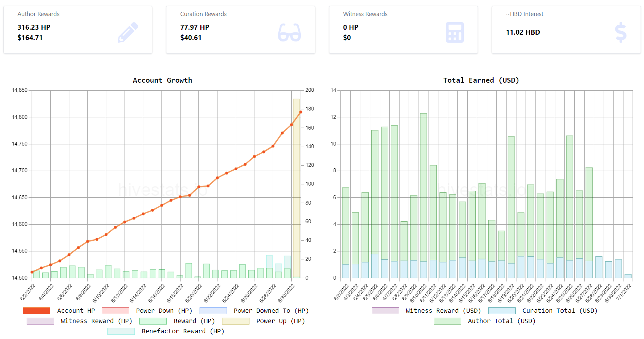644x339 pixels.
Task: Click the Power Down (HP) legend label
Action: [164, 311]
